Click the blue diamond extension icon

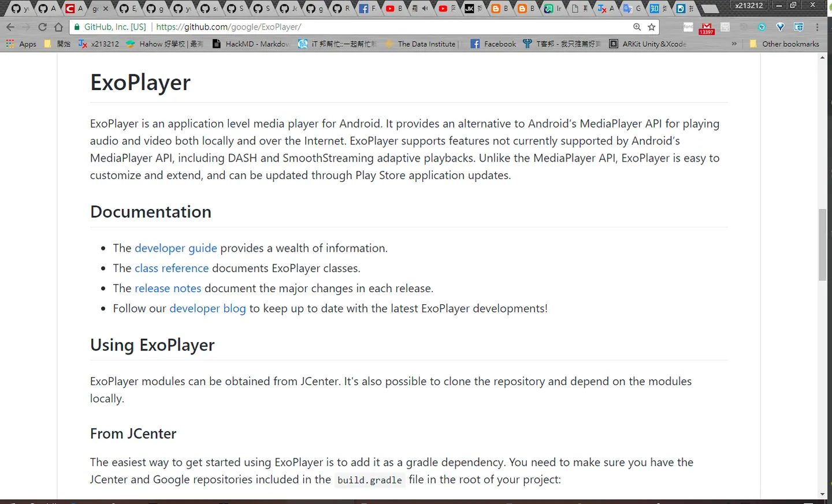point(780,27)
